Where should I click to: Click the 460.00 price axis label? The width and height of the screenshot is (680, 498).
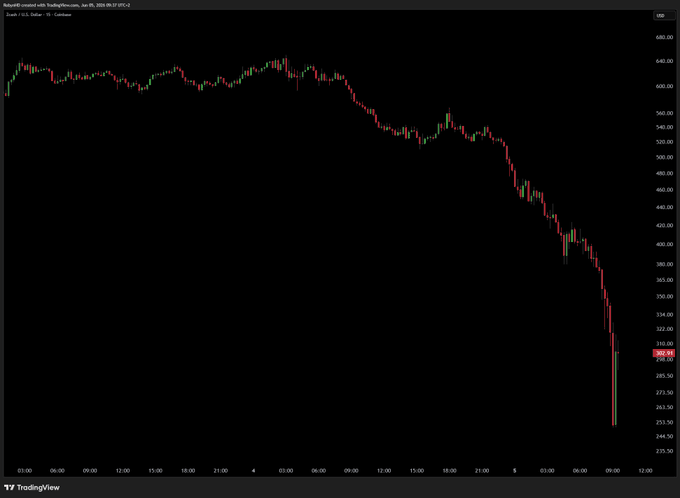point(664,190)
